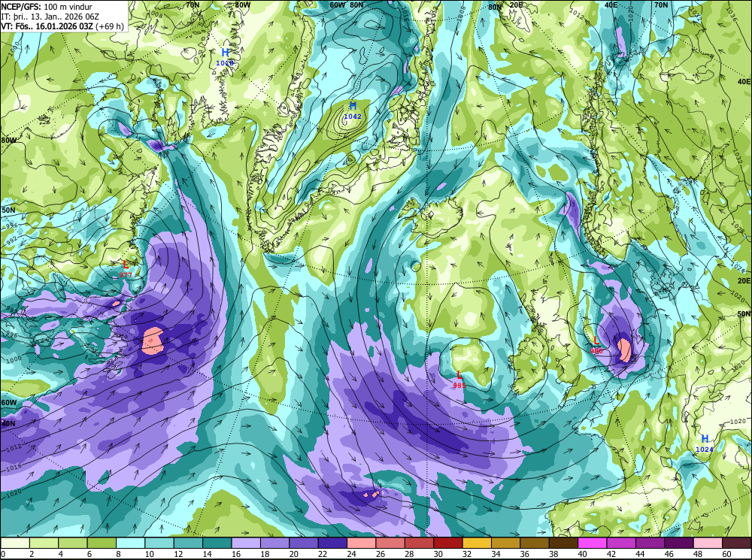
Task: Select the 0–2 pale cream legend swatch
Action: (15, 543)
